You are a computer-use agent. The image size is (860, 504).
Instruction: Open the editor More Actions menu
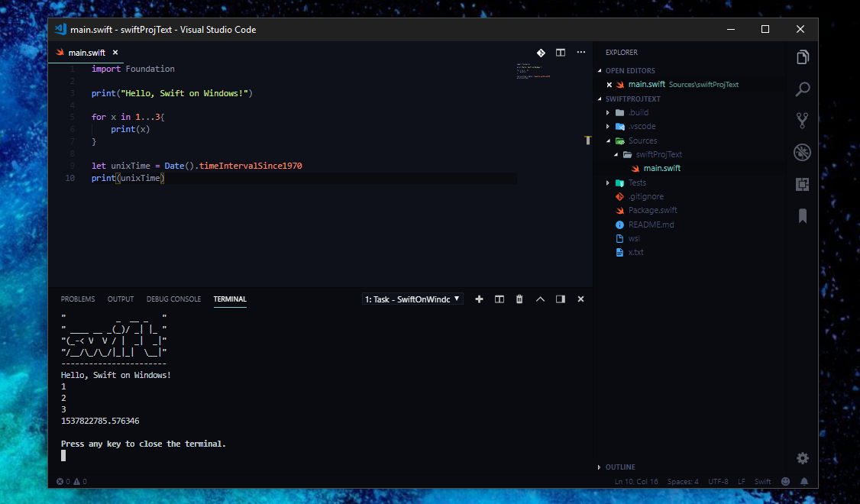[x=580, y=52]
